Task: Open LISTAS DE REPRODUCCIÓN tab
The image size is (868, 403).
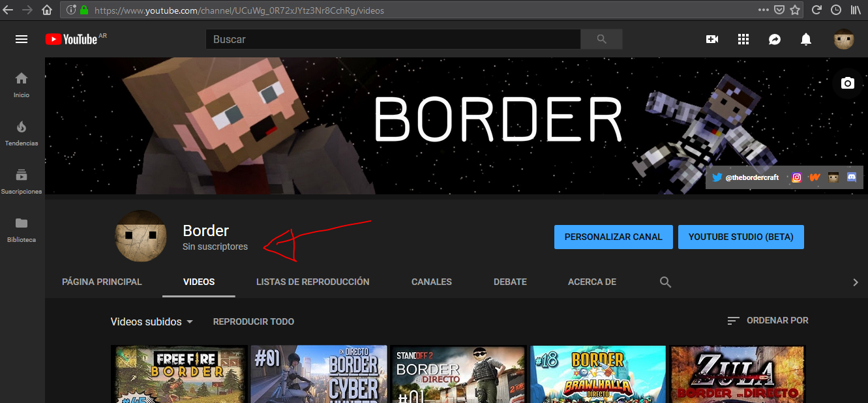Action: [313, 282]
